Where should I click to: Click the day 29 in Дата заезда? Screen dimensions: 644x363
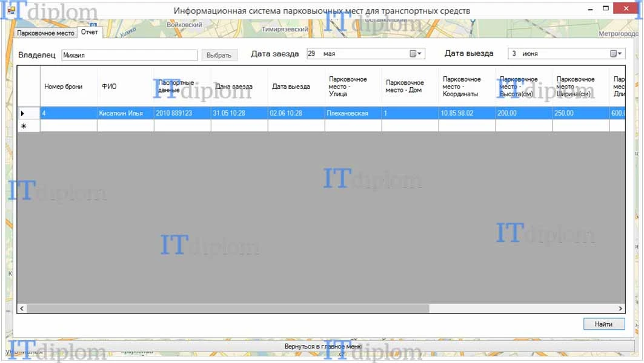[x=312, y=54]
